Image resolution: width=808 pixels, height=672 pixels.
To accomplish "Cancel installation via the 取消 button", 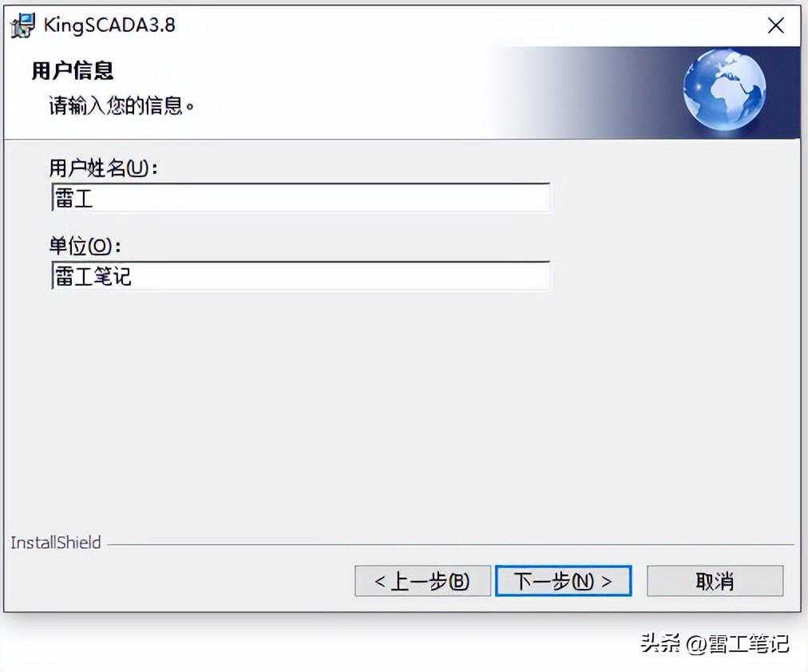I will tap(715, 581).
